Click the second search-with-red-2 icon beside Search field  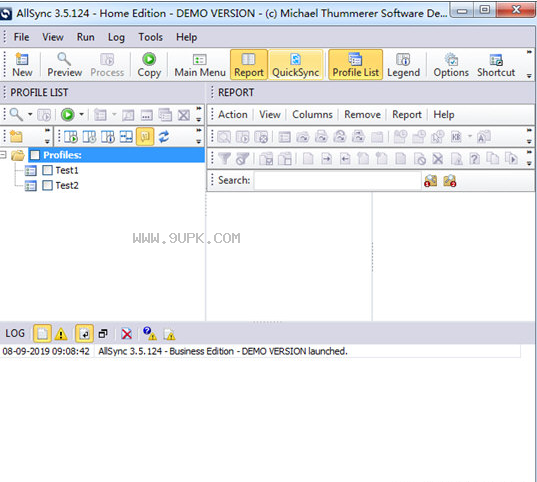(x=450, y=181)
